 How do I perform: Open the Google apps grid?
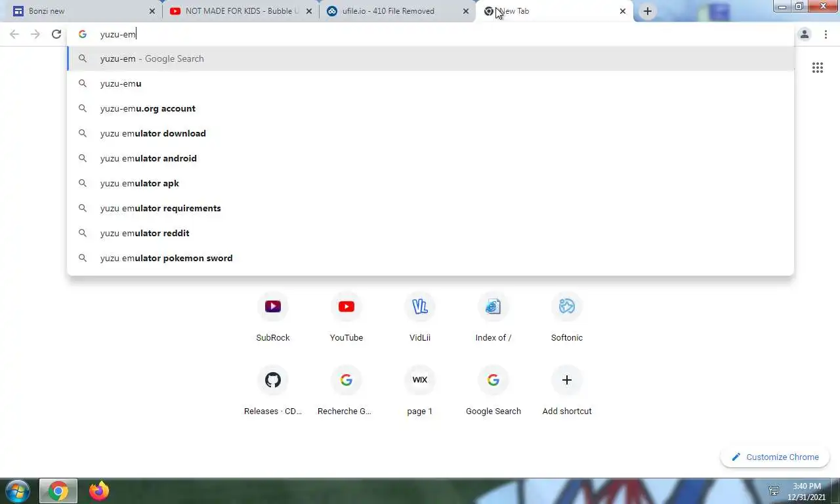(x=818, y=68)
